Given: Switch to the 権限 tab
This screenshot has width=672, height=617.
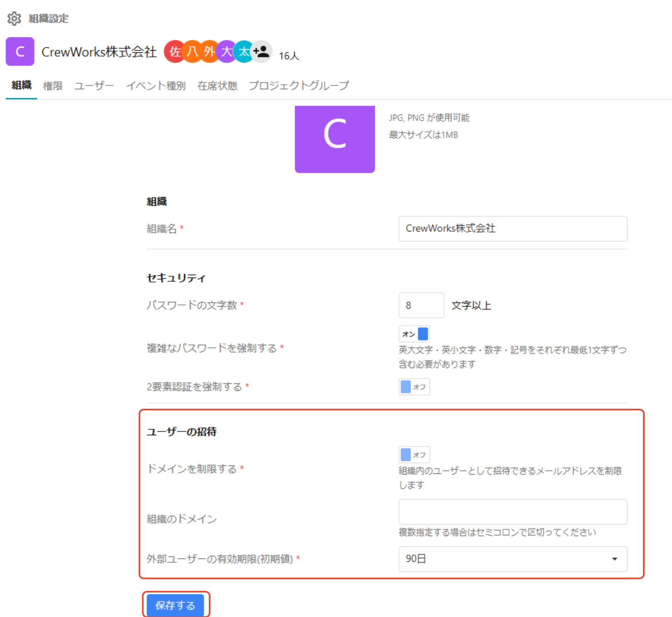Looking at the screenshot, I should (53, 86).
